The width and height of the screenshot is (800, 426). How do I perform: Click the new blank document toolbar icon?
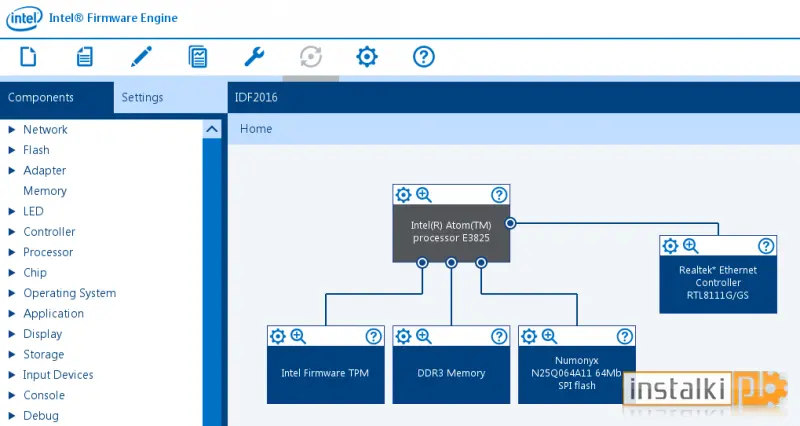28,57
